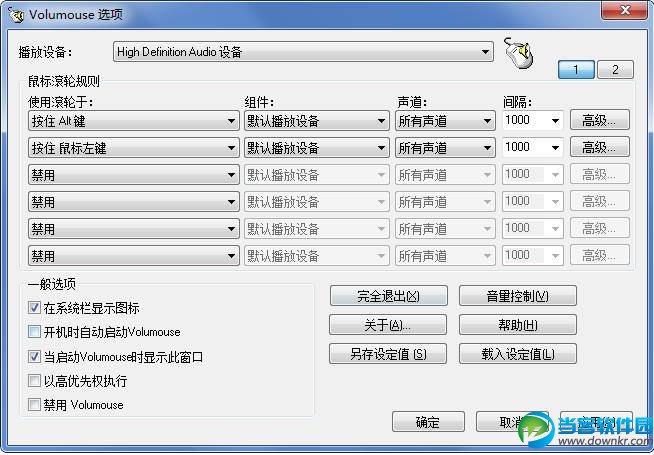The height and width of the screenshot is (455, 654).
Task: Open the fifth rule's 禁用 dropdown
Action: (x=134, y=229)
